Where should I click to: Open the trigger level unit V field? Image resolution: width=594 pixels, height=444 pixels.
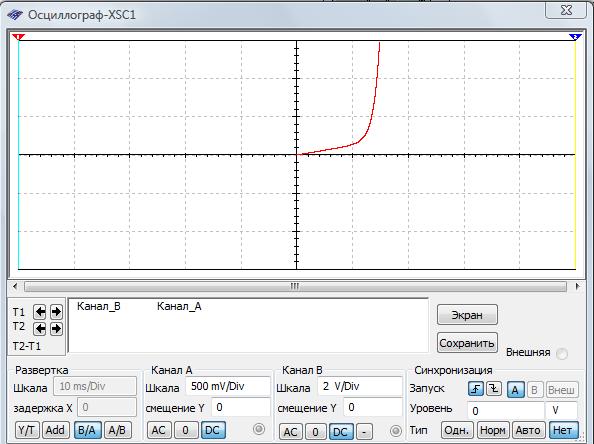point(561,411)
